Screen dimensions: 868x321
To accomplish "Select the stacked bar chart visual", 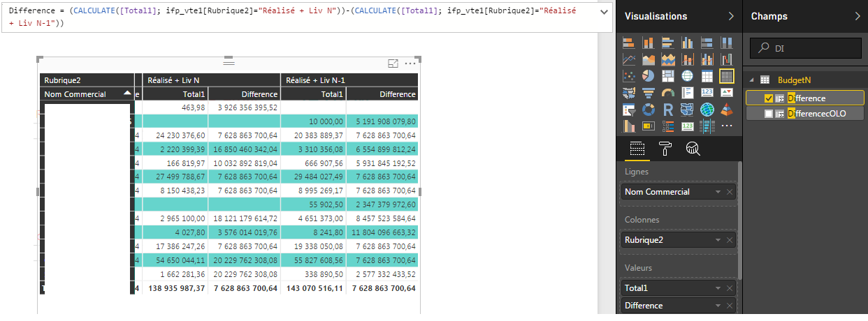I will pos(628,43).
